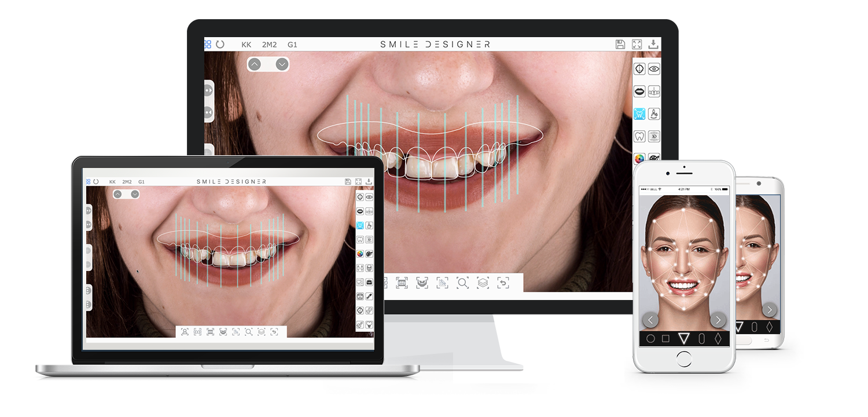
Task: Click the refresh circle icon on the monitor
Action: (220, 44)
